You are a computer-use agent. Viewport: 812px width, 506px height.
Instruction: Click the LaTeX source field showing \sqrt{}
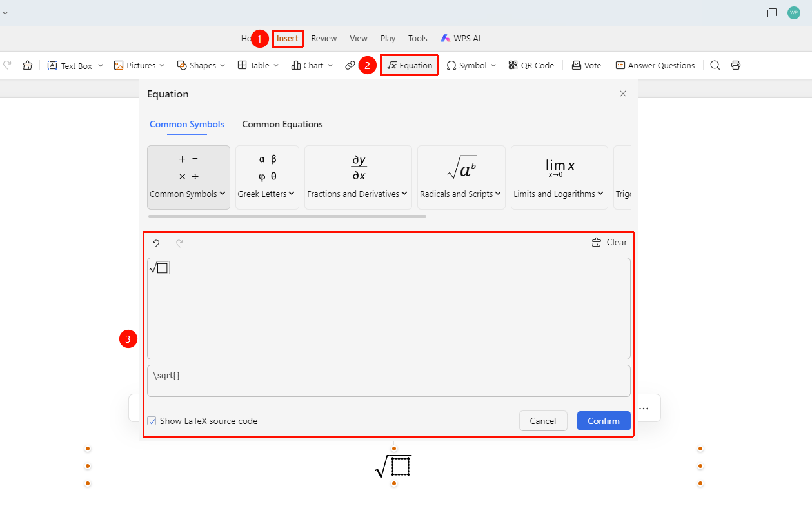[389, 381]
